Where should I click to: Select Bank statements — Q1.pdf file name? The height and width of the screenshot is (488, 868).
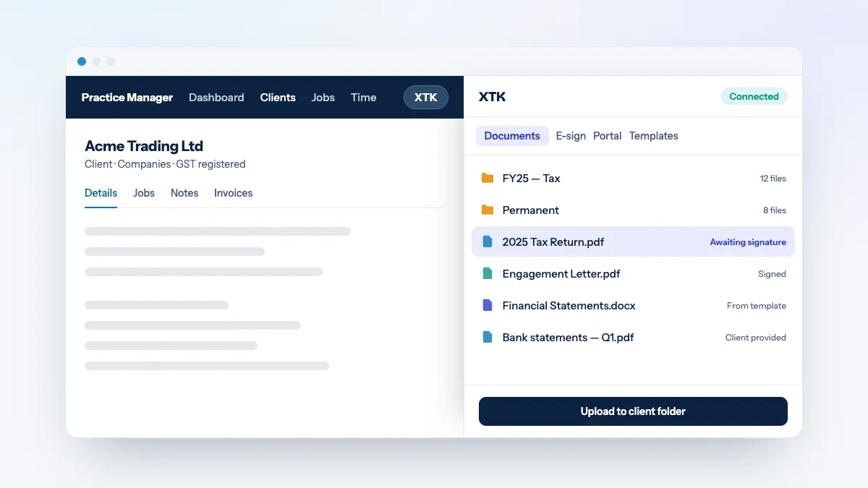click(x=568, y=337)
